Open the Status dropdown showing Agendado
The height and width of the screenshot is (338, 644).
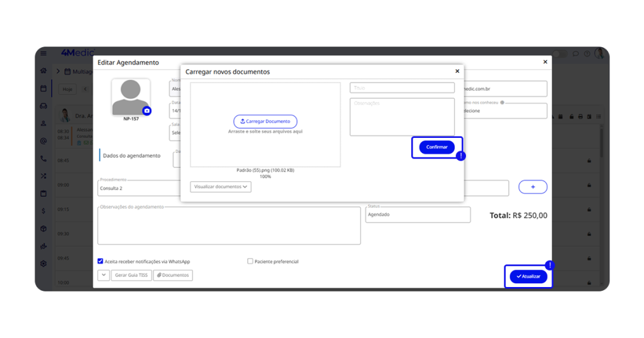(x=418, y=215)
